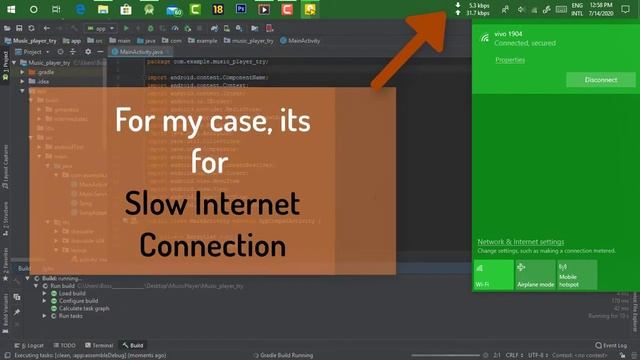Collapse the Music_player_try project root
The image size is (640, 360).
click(14, 63)
